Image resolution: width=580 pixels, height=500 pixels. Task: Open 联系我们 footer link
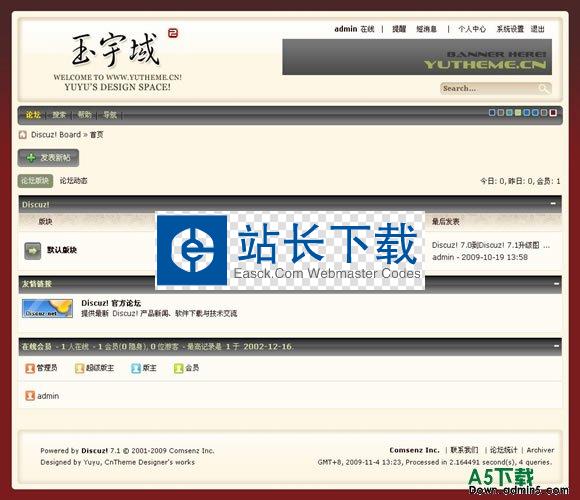[464, 450]
